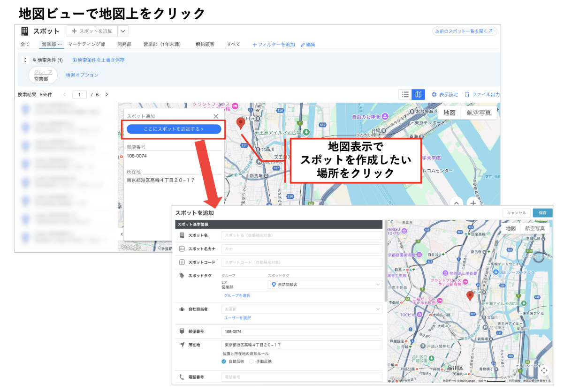Click ＋スポットを追加 button
The height and width of the screenshot is (392, 564).
92,31
